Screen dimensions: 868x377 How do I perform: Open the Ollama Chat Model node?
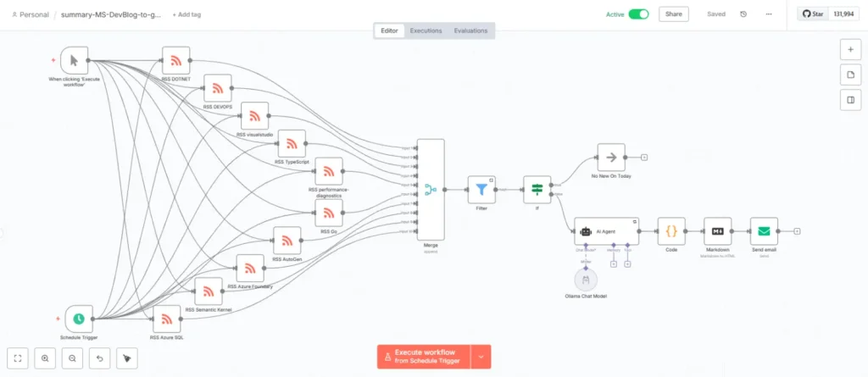[x=586, y=280]
